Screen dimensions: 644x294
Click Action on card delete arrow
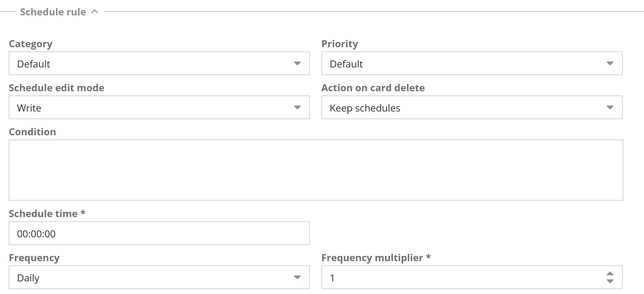click(610, 108)
